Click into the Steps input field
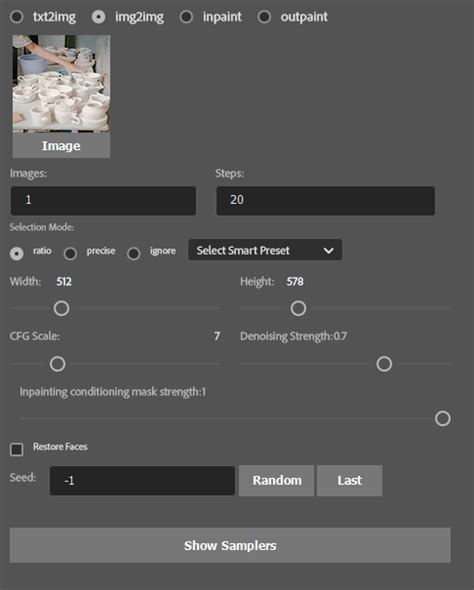Image resolution: width=474 pixels, height=590 pixels. pyautogui.click(x=325, y=201)
